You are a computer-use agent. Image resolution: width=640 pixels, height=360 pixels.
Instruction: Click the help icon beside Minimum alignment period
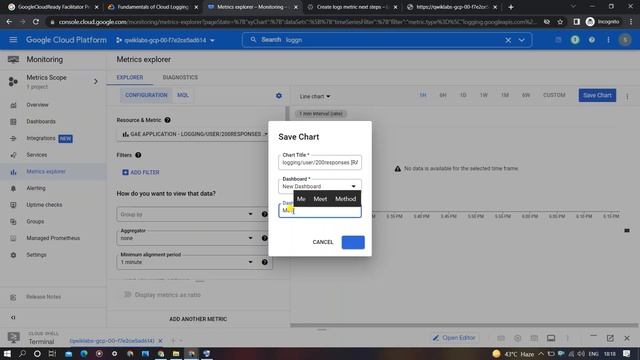pyautogui.click(x=264, y=262)
